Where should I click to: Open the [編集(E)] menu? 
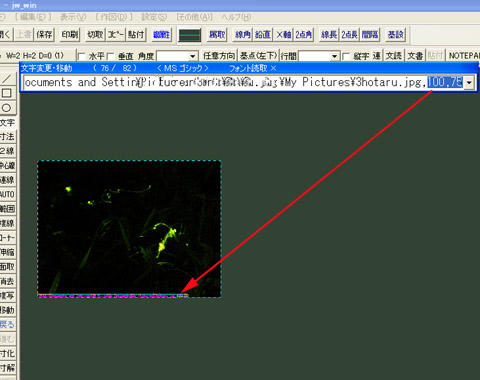point(33,17)
